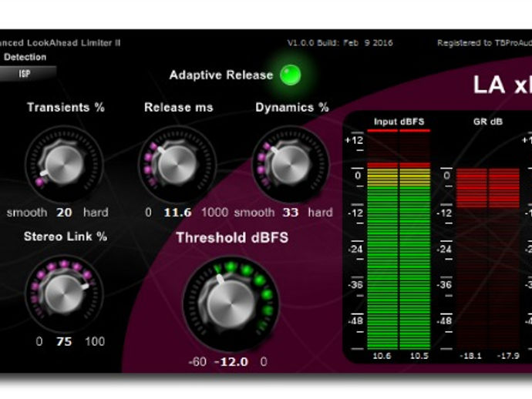
Task: Click the Stereo Link % knob
Action: pos(64,293)
